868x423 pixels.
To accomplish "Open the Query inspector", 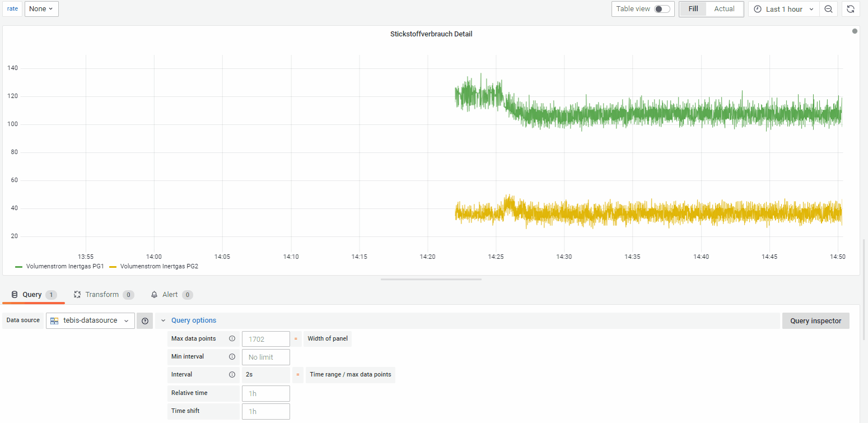I will 815,321.
